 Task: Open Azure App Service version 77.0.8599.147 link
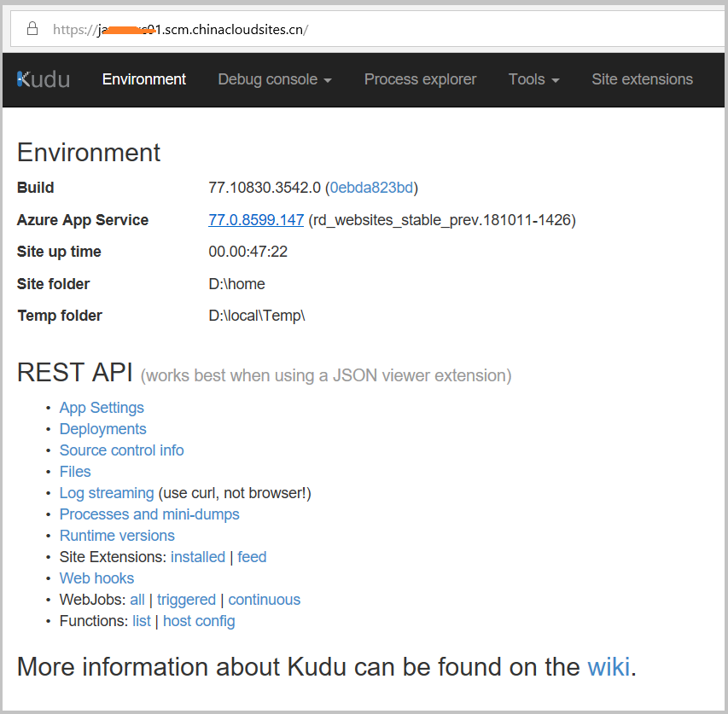coord(256,220)
